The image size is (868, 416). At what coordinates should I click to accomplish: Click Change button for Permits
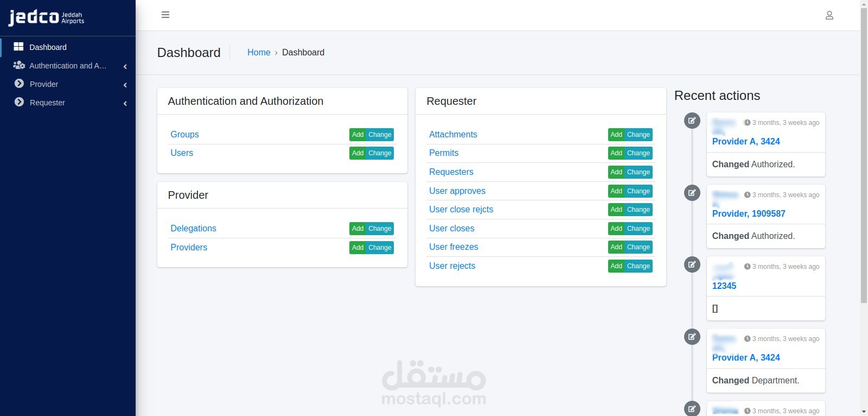[639, 153]
